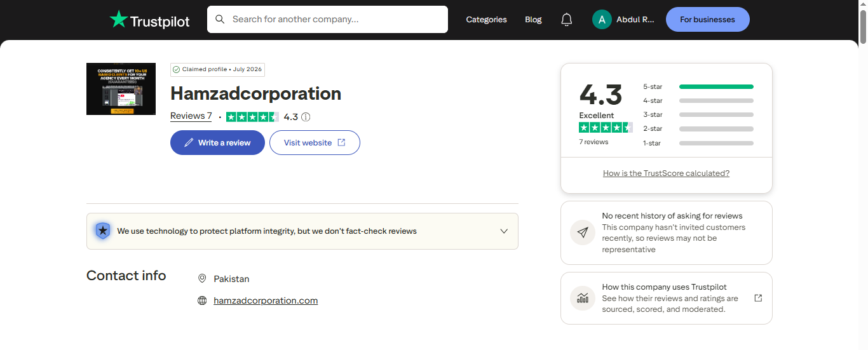Click the search for another company field

click(x=327, y=19)
